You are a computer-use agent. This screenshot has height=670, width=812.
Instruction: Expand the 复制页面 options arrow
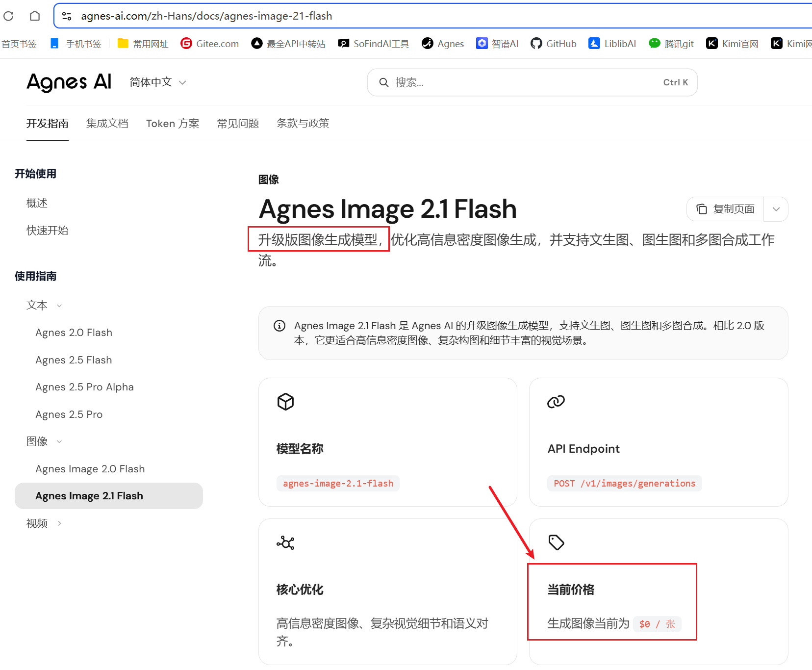coord(776,209)
